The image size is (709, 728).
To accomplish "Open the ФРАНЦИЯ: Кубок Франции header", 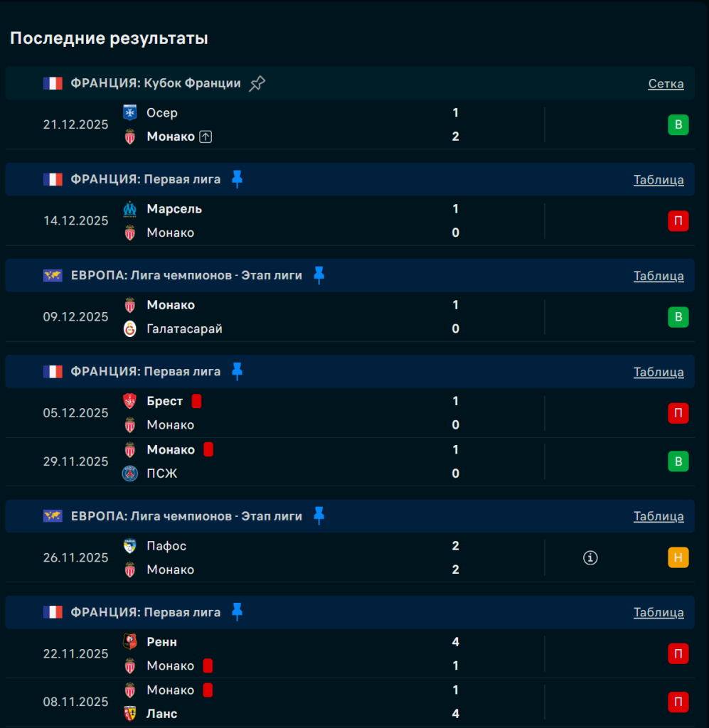I will click(x=156, y=84).
